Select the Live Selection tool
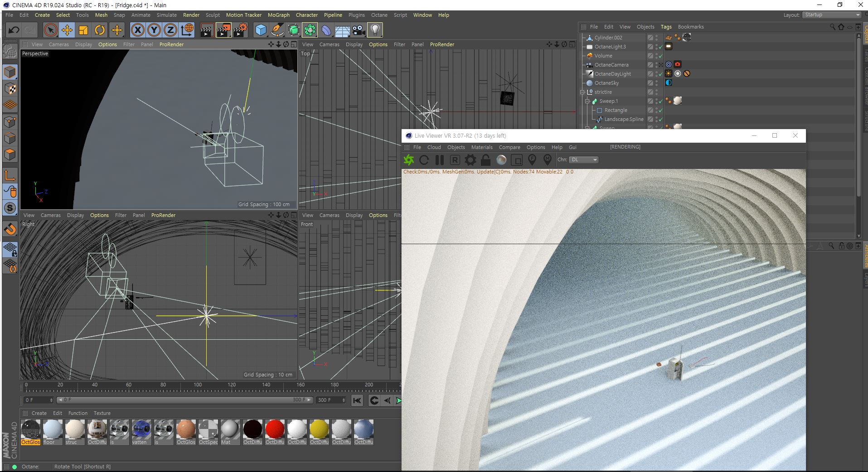868x472 pixels. (x=50, y=30)
